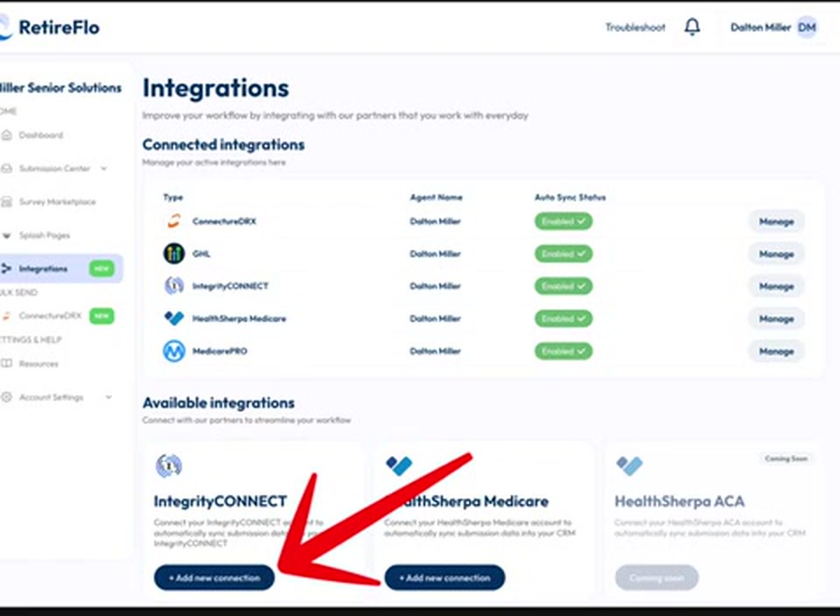
Task: Click the Agent Name column header
Action: 436,197
